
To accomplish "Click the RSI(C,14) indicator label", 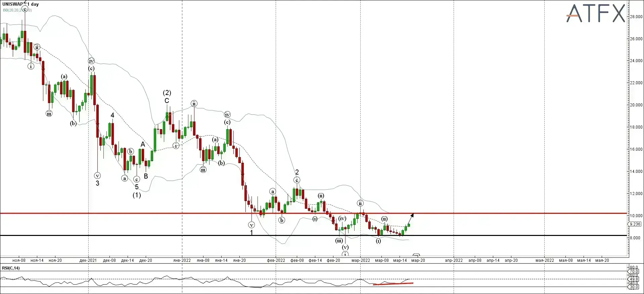I will pos(11,268).
